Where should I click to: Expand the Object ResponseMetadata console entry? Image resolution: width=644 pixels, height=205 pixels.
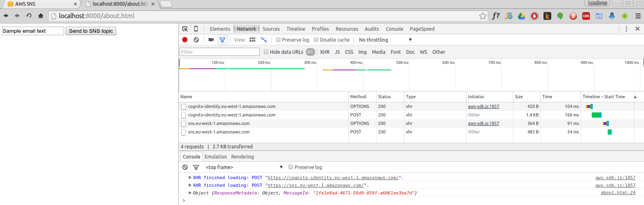coord(190,193)
